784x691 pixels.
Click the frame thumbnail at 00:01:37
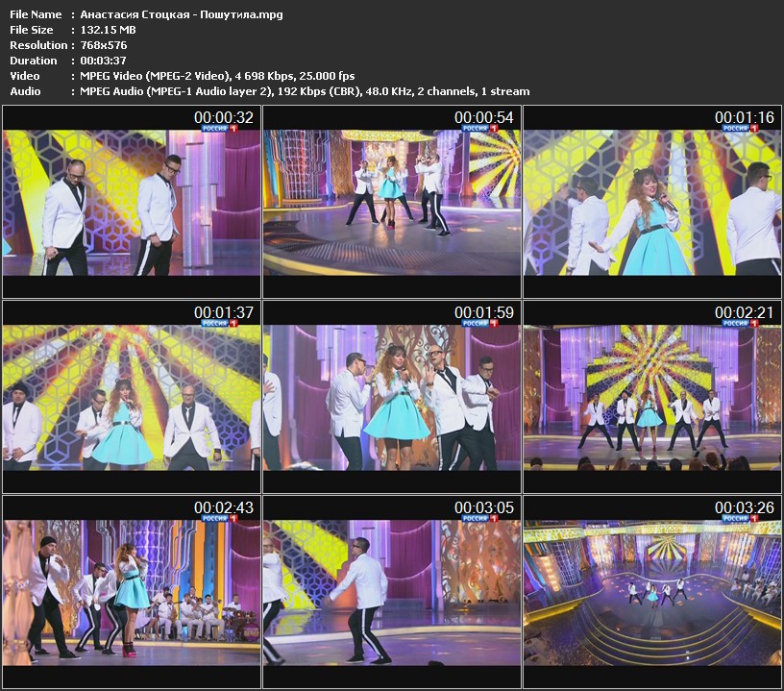click(133, 397)
